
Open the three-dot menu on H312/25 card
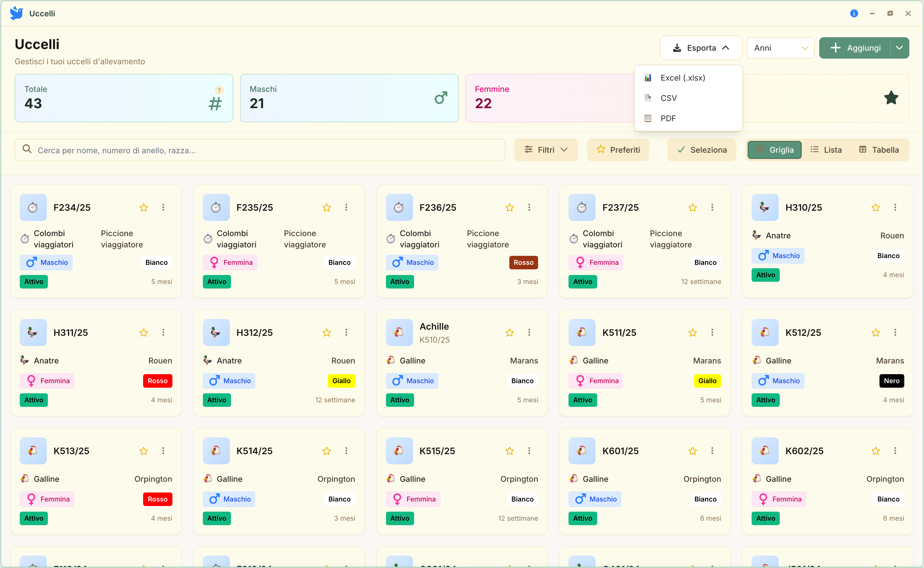coord(346,332)
